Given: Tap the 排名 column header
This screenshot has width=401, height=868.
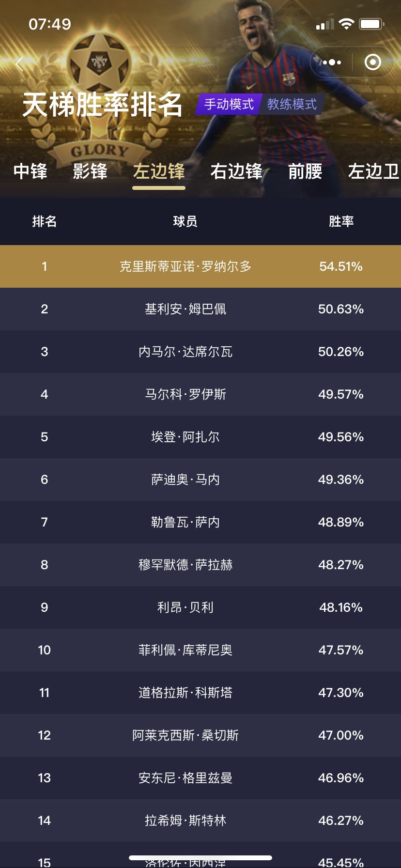Looking at the screenshot, I should [45, 221].
